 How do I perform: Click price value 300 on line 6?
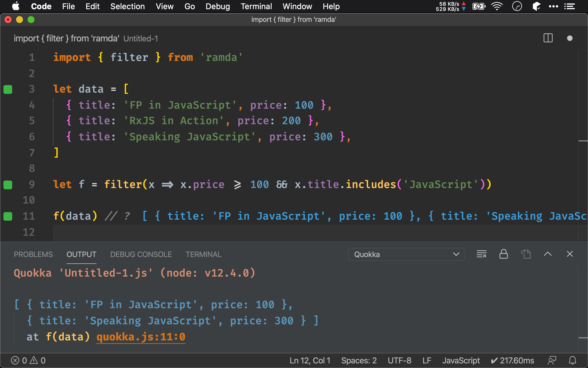[323, 137]
